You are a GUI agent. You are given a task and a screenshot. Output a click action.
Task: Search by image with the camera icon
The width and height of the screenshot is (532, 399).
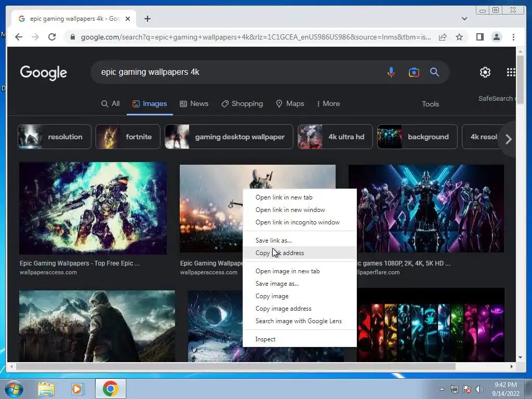tap(414, 72)
